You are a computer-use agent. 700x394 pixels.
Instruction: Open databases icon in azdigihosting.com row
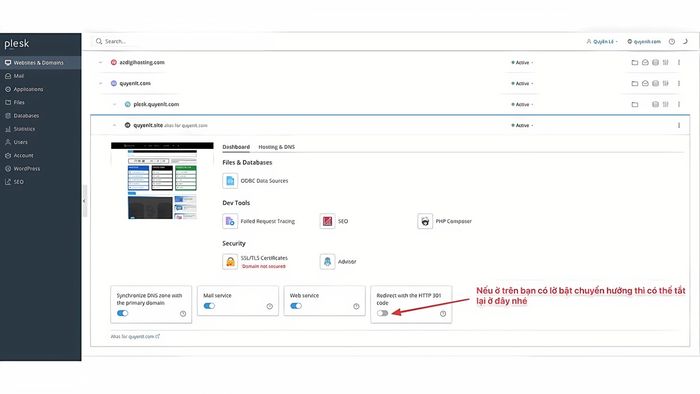(655, 62)
